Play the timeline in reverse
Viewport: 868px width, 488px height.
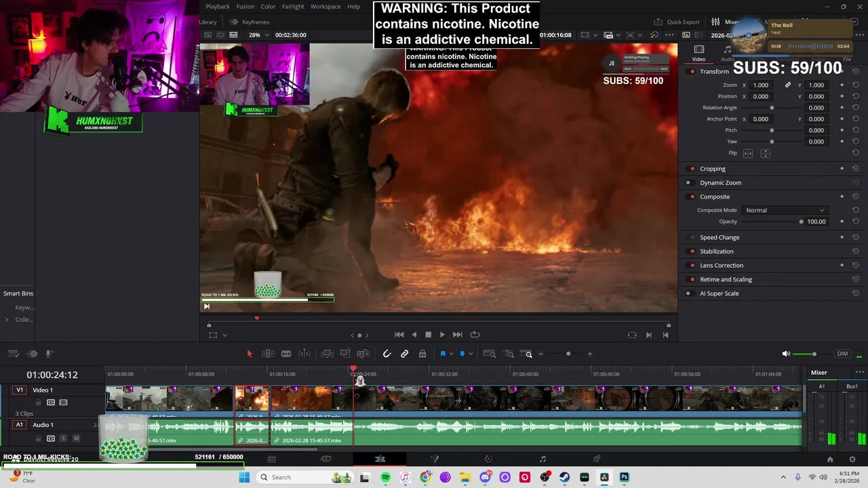point(414,335)
